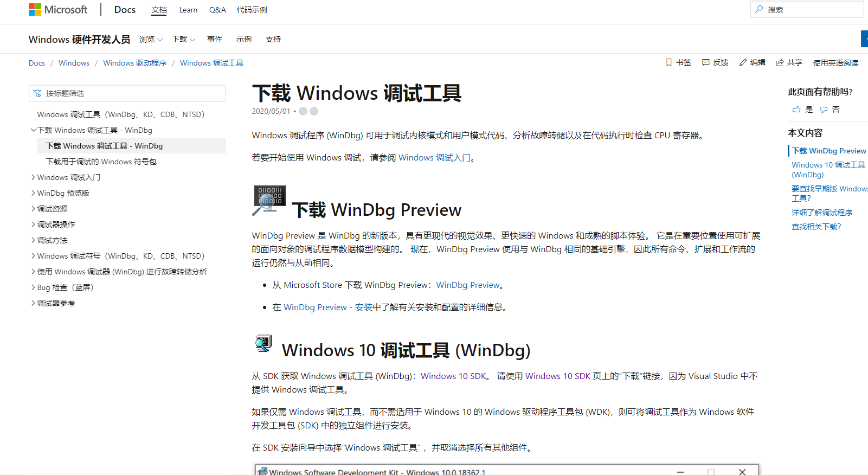The image size is (868, 475).
Task: Expand Windows 调试入门 tree node
Action: pos(34,177)
